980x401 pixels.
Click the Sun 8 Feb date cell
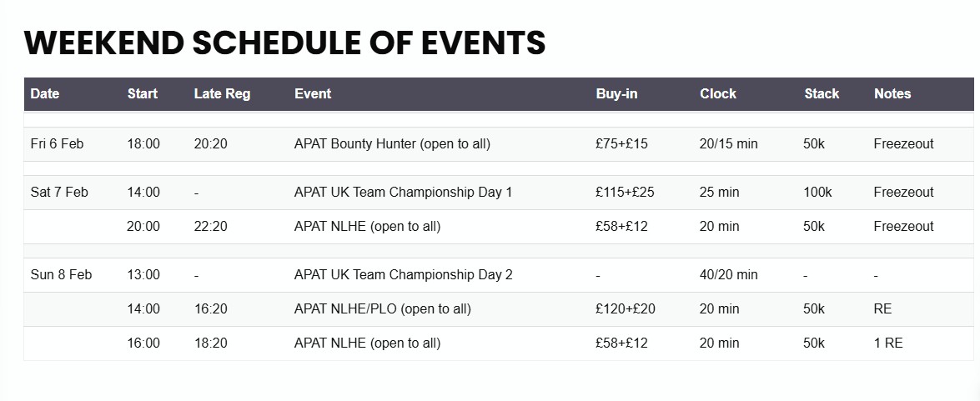[x=61, y=275]
